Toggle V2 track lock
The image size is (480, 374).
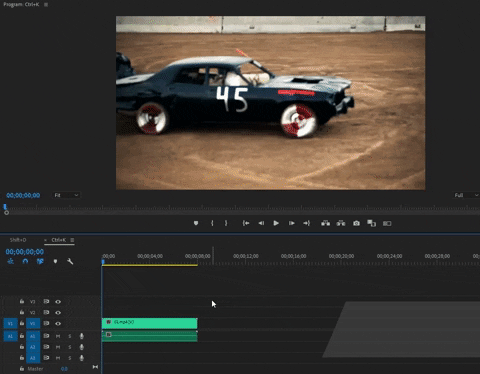point(22,312)
